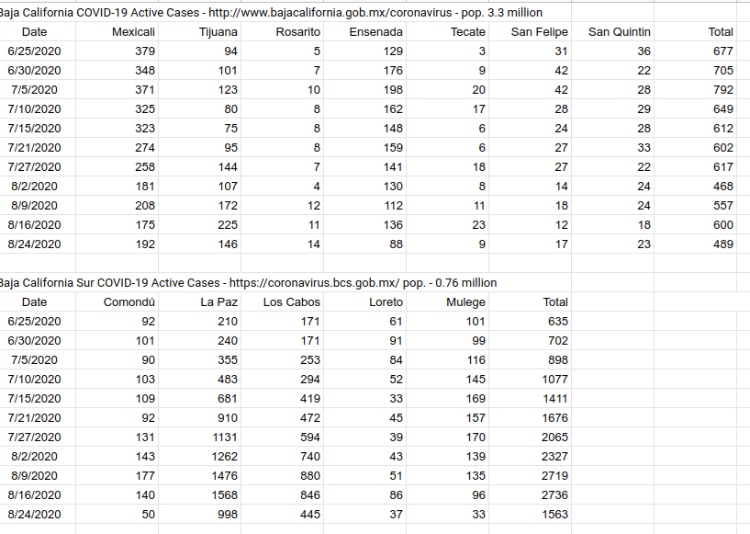
Task: Click the Mulege value 170 cell
Action: (x=447, y=437)
